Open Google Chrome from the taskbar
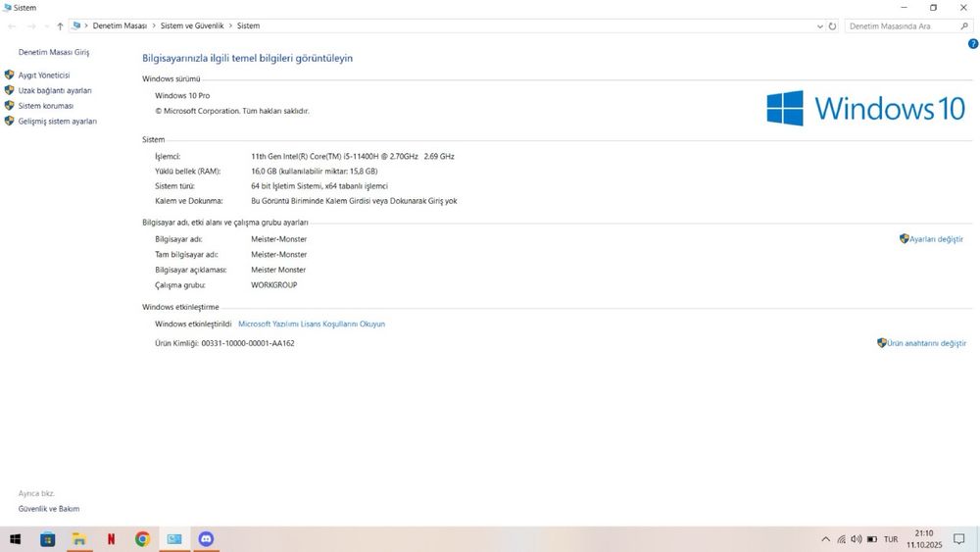The image size is (980, 552). point(142,539)
